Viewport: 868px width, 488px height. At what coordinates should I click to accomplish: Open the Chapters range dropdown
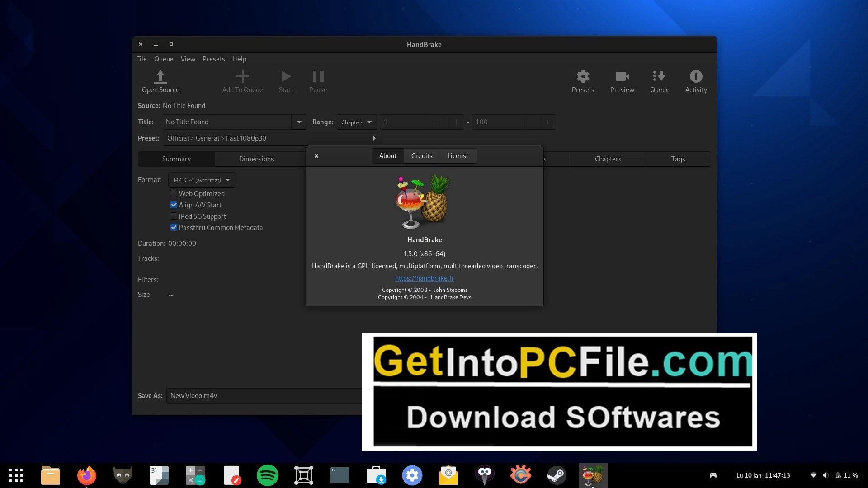[356, 122]
